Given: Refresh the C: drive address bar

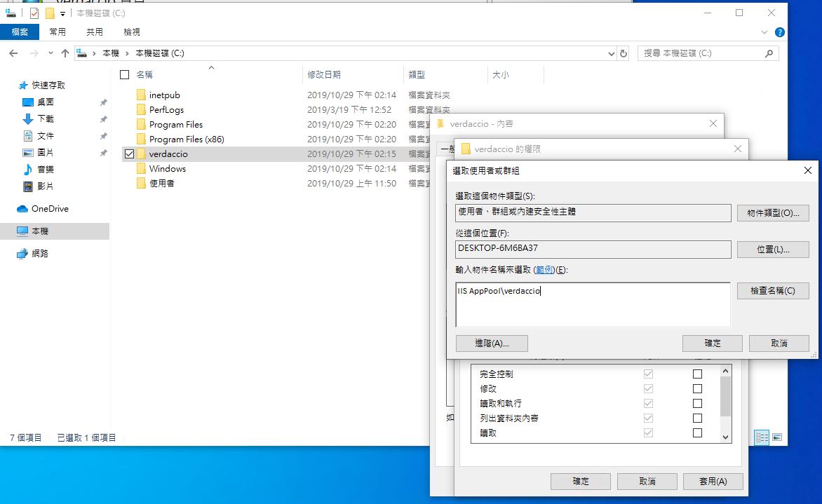Looking at the screenshot, I should coord(624,53).
